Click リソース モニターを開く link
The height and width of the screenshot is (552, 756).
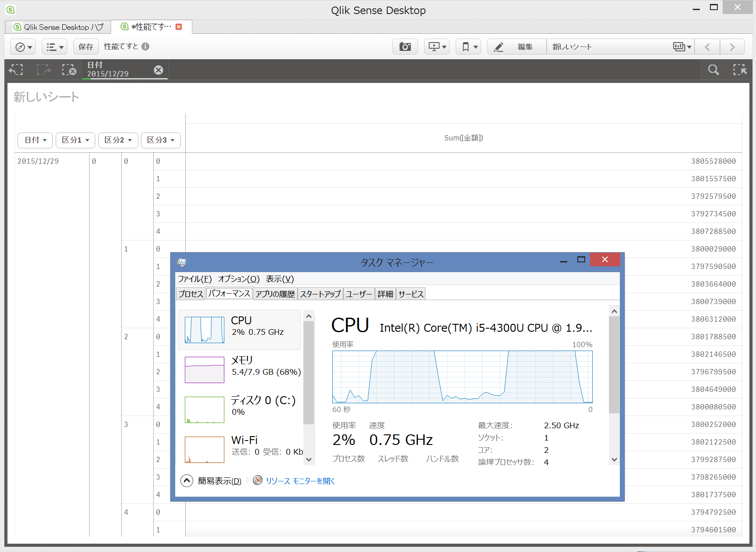(300, 481)
